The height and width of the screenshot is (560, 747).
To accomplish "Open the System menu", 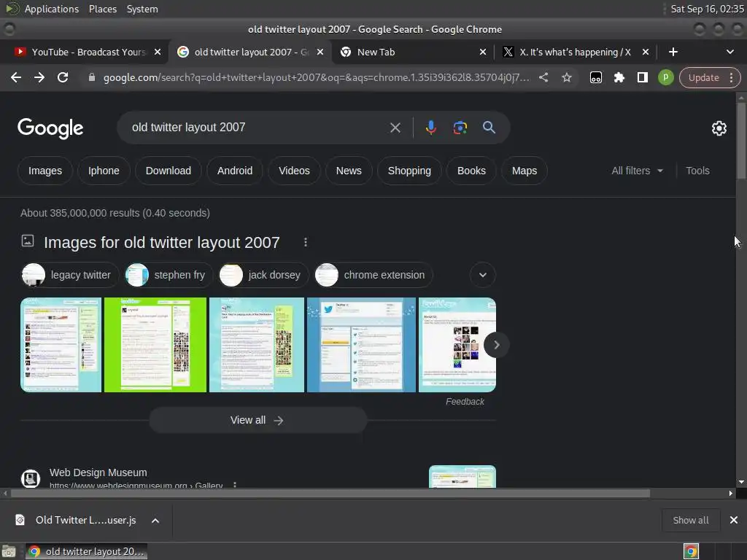I will pos(142,9).
